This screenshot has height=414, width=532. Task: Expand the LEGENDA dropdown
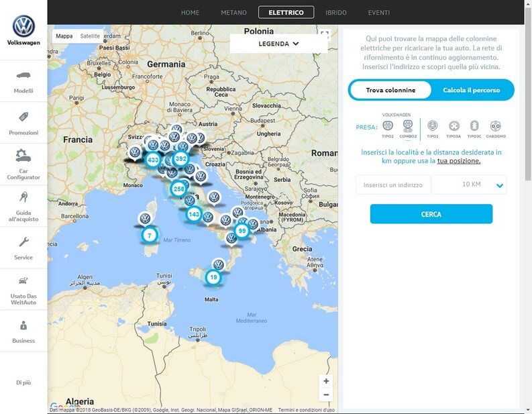(278, 44)
